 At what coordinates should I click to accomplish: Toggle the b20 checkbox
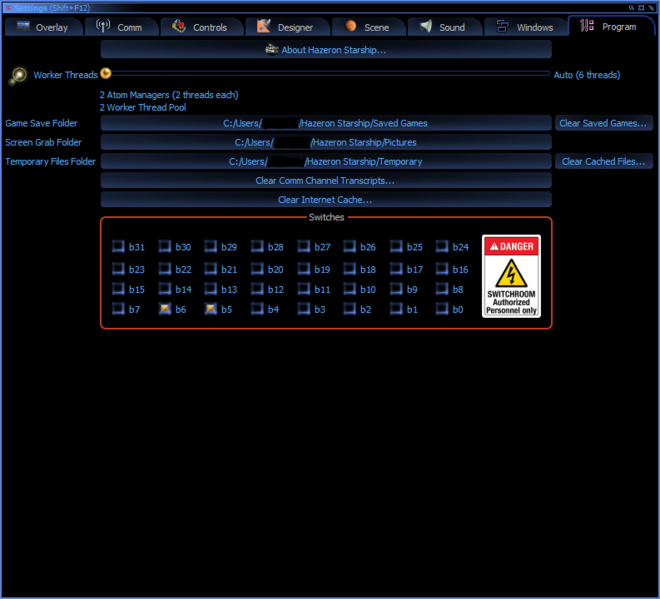(257, 269)
